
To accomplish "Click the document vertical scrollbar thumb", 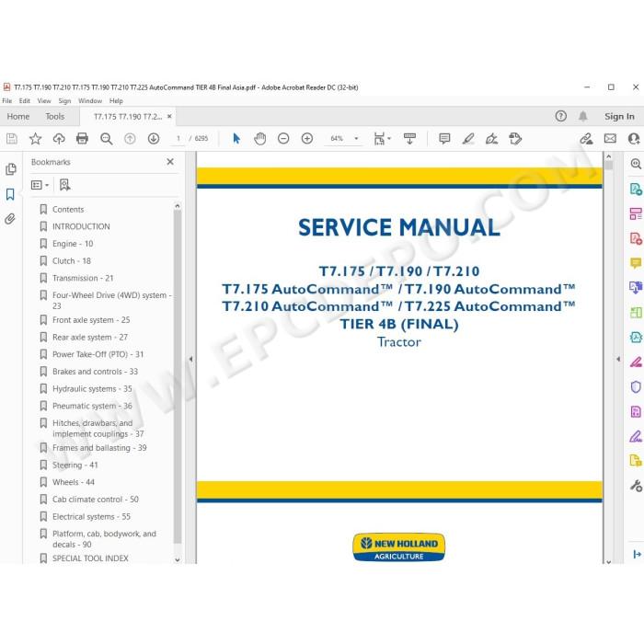I will (x=609, y=165).
